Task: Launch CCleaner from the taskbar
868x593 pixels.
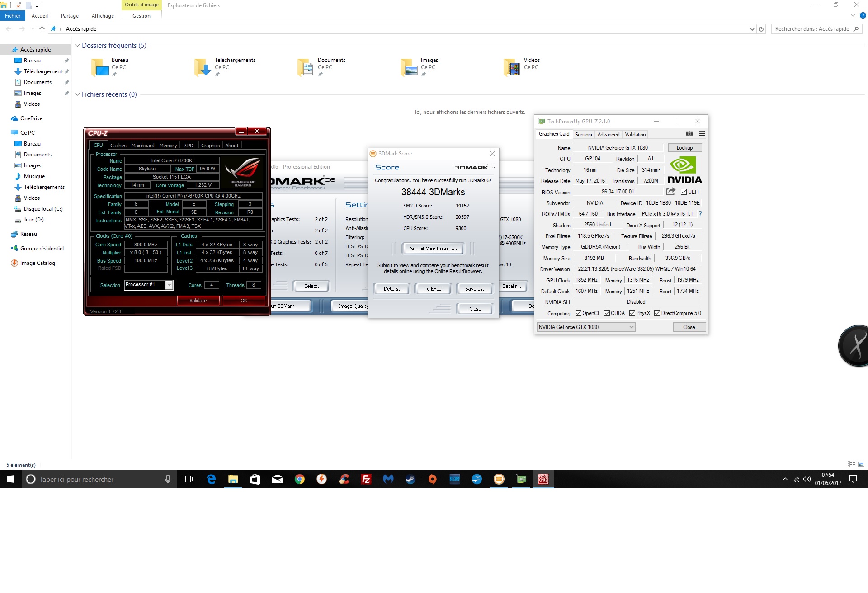Action: (x=344, y=479)
